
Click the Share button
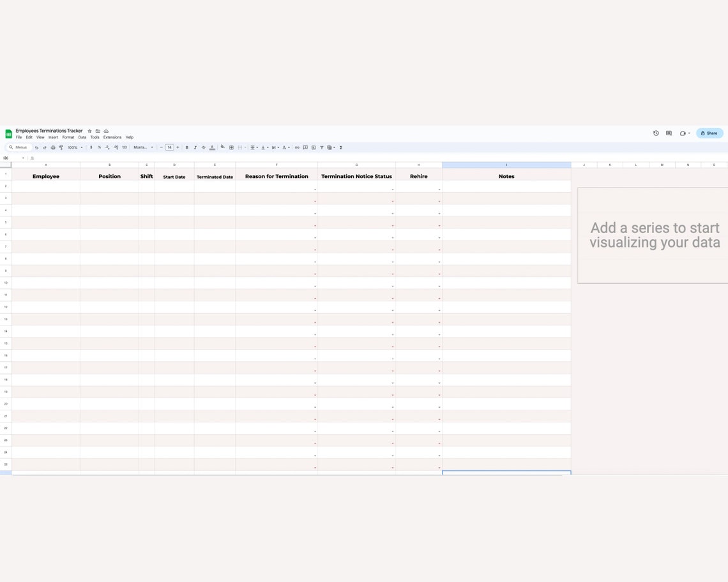click(709, 133)
